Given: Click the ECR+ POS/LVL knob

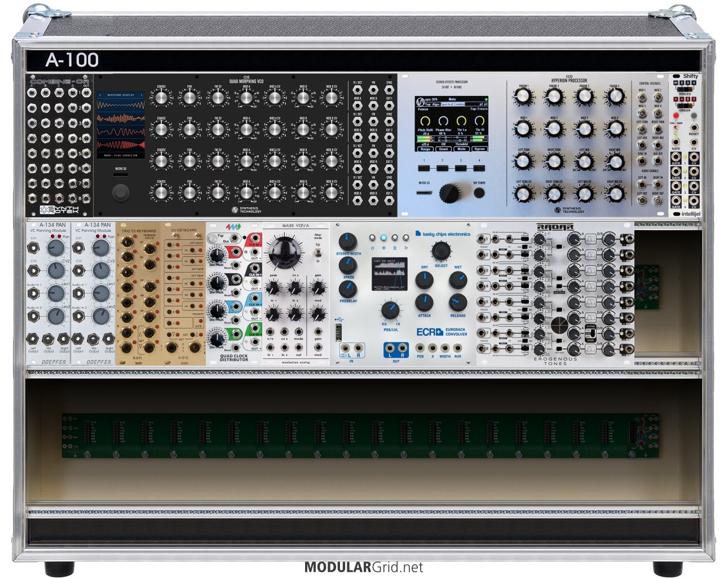Looking at the screenshot, I should point(390,310).
